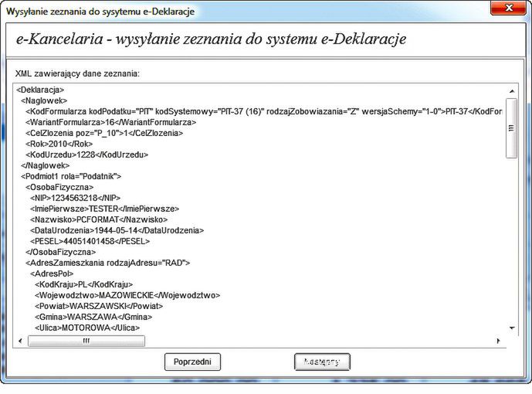This screenshot has height=394, width=532.
Task: Click the vertical scrollbar up arrow
Action: point(512,91)
